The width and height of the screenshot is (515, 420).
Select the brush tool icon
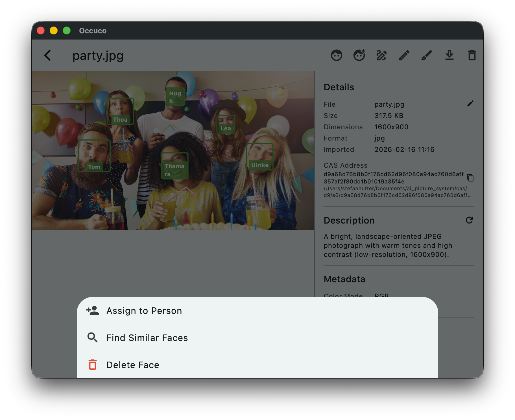[427, 55]
